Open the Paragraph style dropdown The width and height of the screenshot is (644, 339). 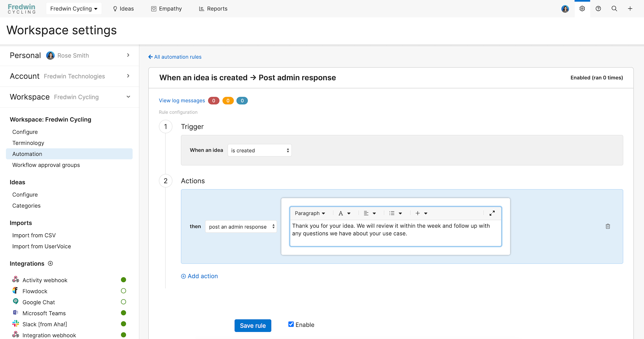(x=310, y=213)
